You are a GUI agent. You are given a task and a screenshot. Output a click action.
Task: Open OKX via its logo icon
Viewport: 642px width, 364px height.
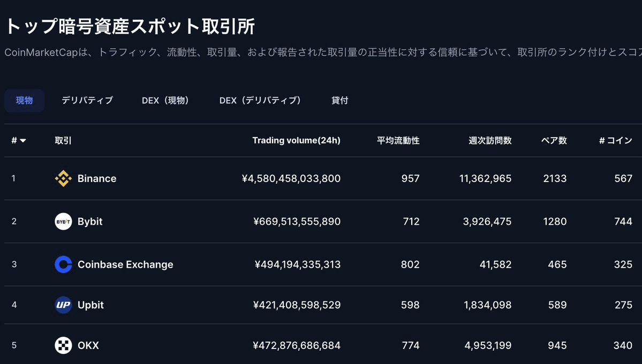point(63,345)
